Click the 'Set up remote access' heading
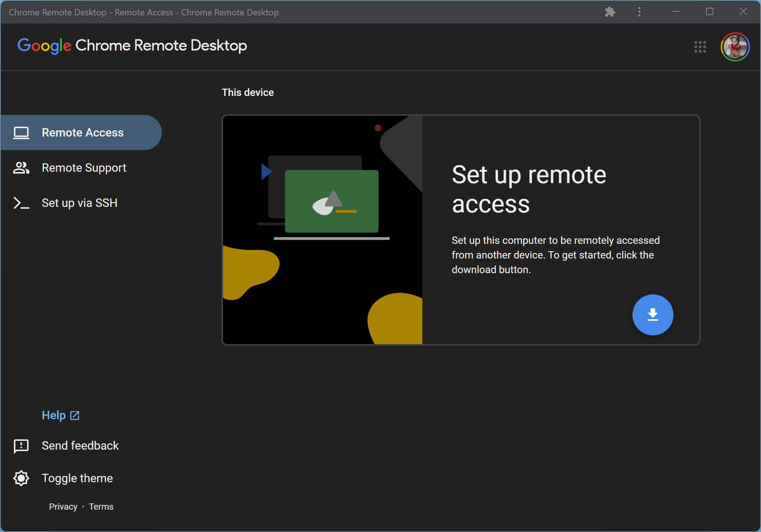The height and width of the screenshot is (532, 761). point(529,189)
